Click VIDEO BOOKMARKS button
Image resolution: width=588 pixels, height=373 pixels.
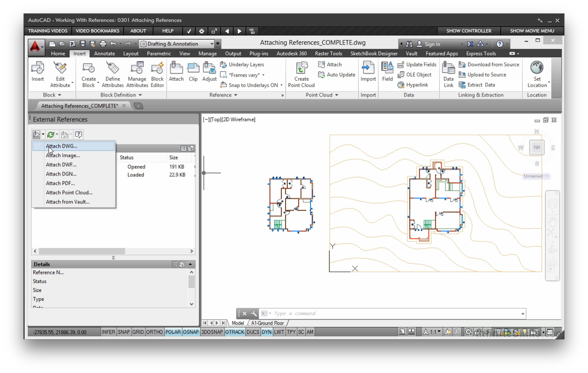click(x=97, y=31)
